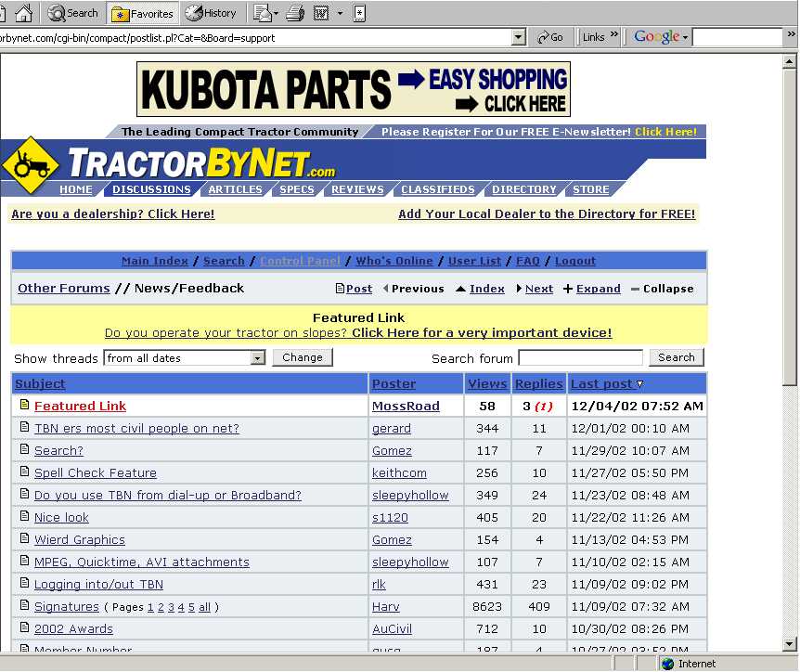Open the REVIEWS navigation tab

[x=357, y=189]
